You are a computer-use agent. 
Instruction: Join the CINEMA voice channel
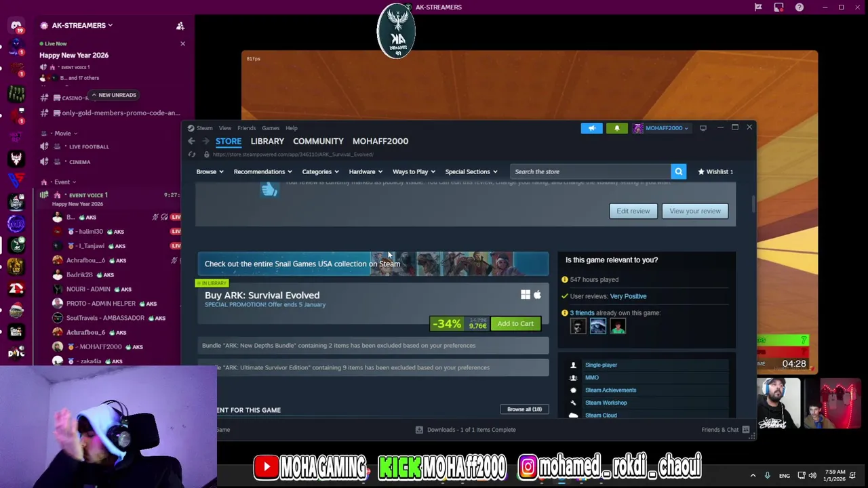79,162
